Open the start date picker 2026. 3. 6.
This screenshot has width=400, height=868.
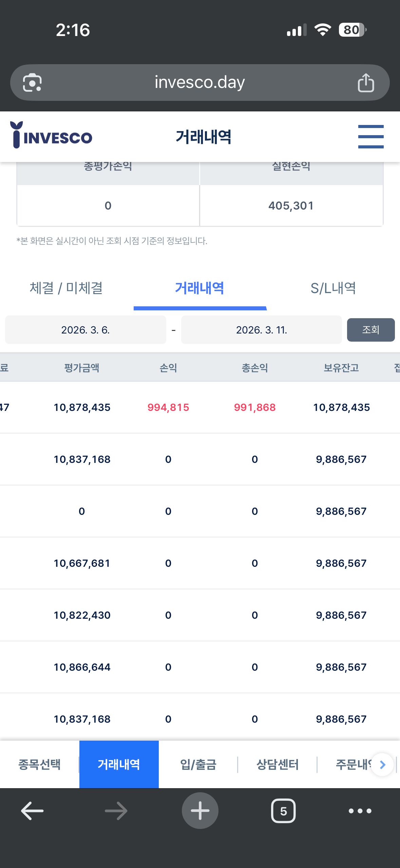pos(85,330)
